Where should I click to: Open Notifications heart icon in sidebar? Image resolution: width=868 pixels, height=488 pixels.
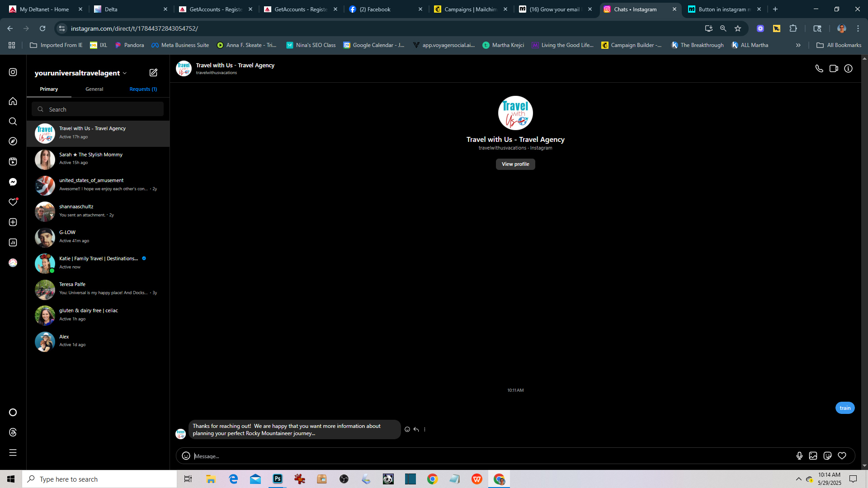[x=13, y=202]
